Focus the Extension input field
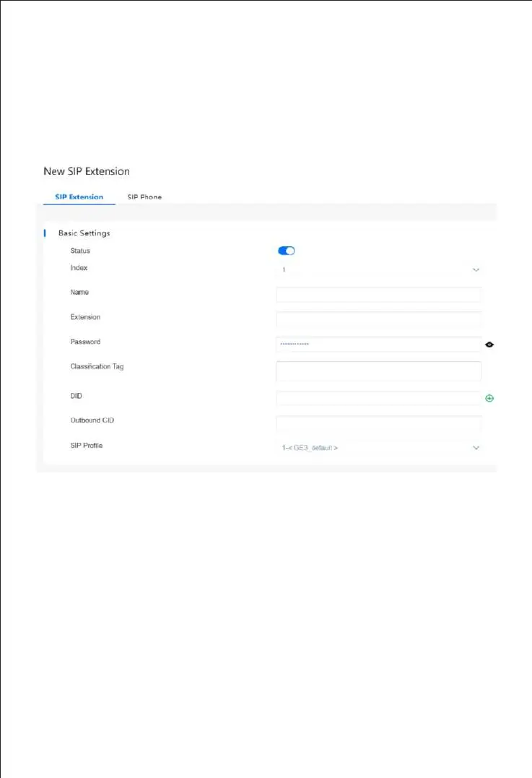Image resolution: width=532 pixels, height=778 pixels. [378, 319]
